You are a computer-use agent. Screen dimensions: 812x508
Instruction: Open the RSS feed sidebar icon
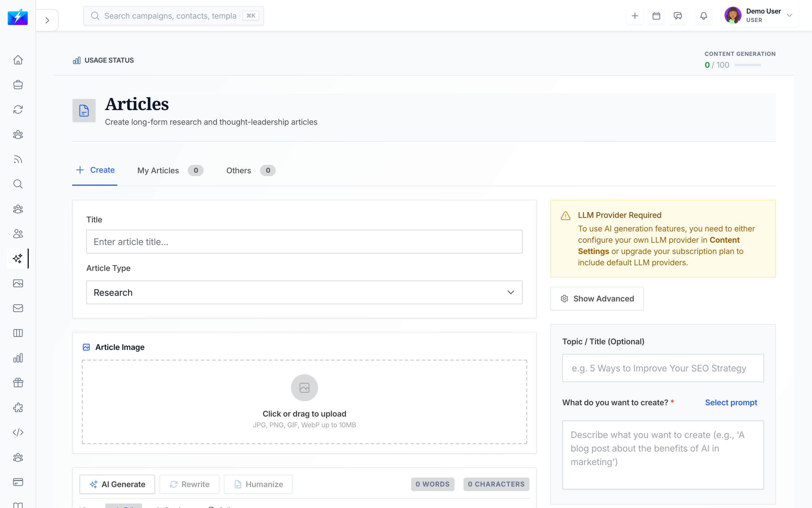point(18,159)
